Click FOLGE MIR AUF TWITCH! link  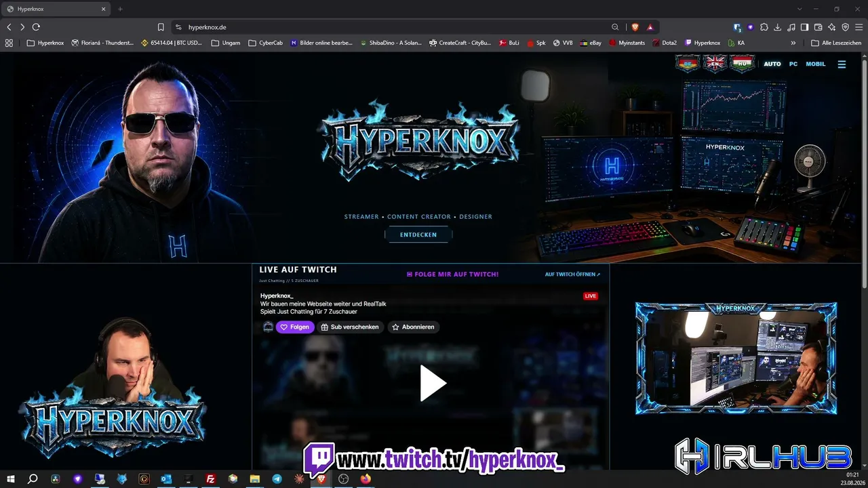pyautogui.click(x=452, y=274)
